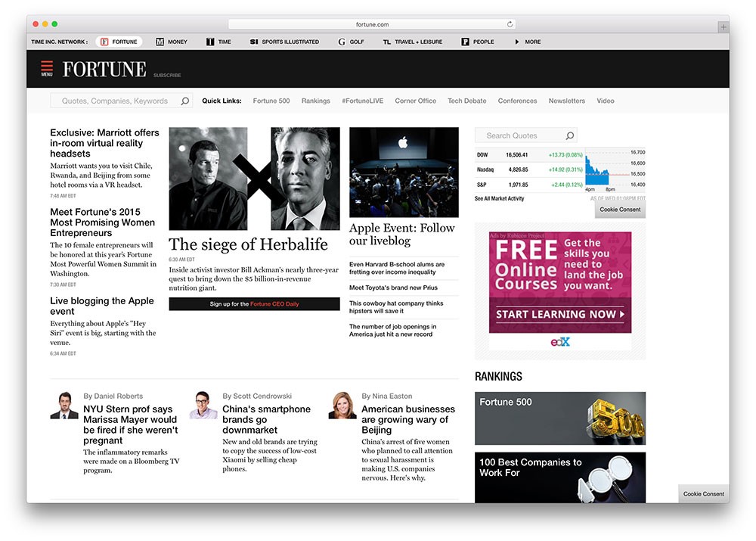The width and height of the screenshot is (756, 541).
Task: Click the Money network icon
Action: coord(160,42)
